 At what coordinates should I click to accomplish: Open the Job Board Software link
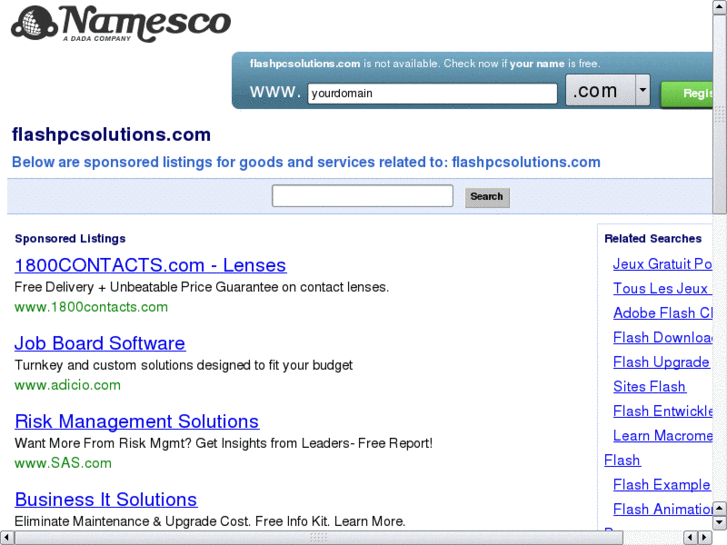tap(100, 343)
